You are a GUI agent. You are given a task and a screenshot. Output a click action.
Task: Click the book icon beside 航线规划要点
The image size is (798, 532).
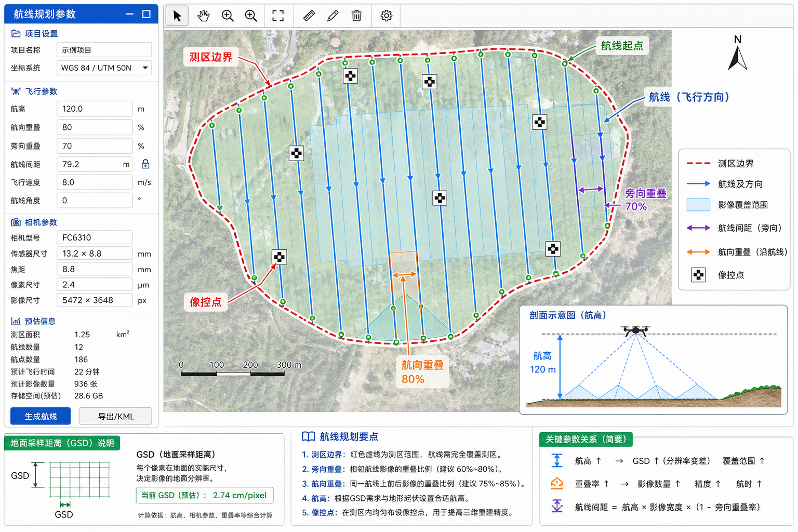(x=309, y=437)
